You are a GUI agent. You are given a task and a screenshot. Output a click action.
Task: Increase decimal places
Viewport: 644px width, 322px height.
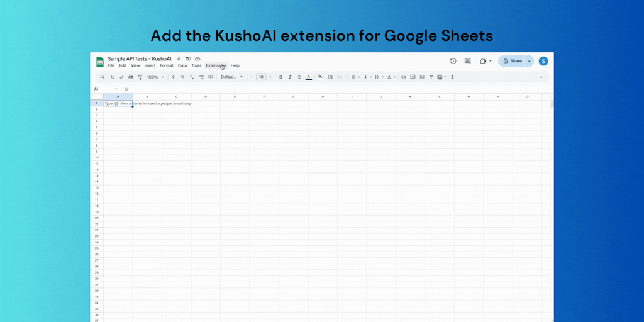[201, 77]
